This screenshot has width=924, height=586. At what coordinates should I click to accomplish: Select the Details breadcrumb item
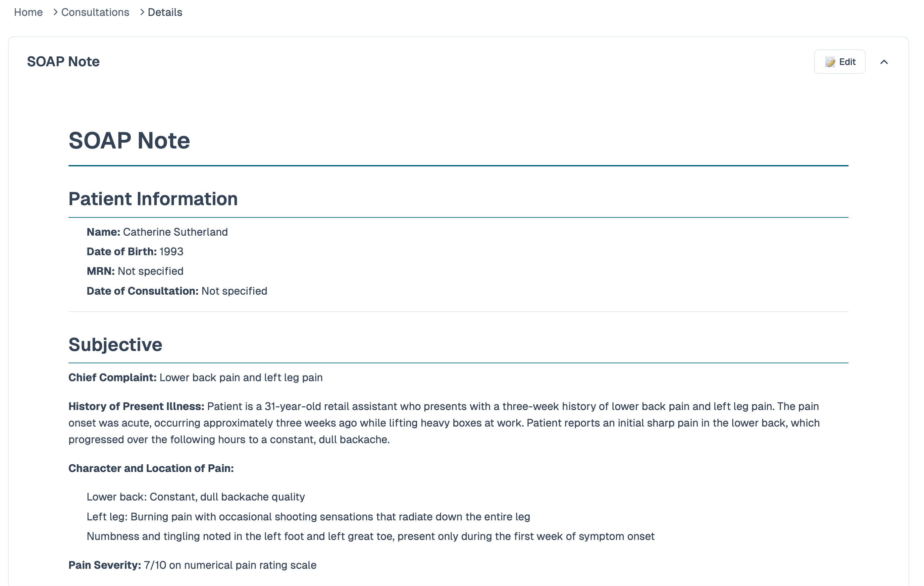tap(164, 12)
